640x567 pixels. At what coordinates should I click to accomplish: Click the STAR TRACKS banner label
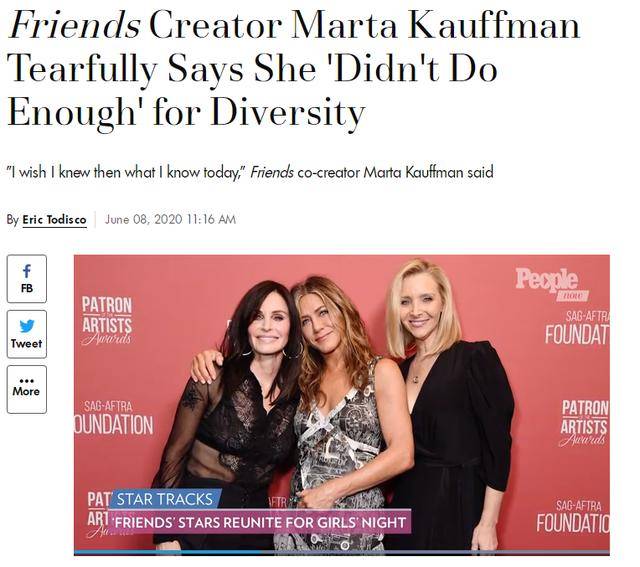pos(164,499)
